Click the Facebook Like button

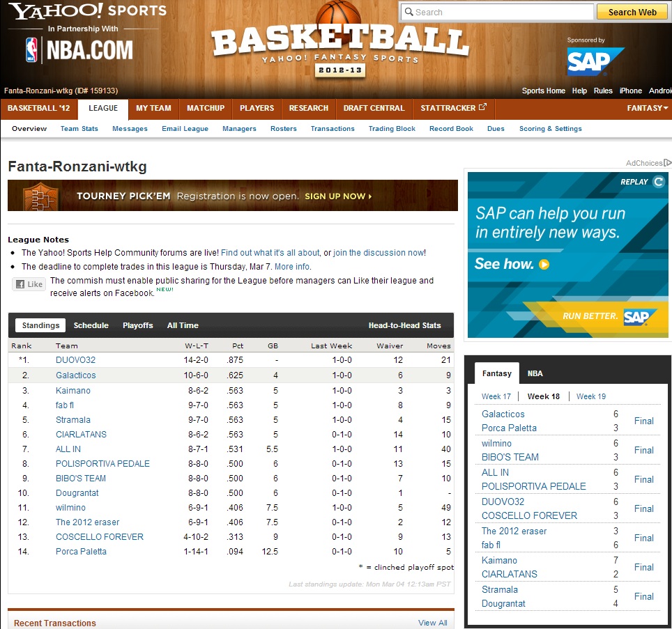[x=29, y=284]
